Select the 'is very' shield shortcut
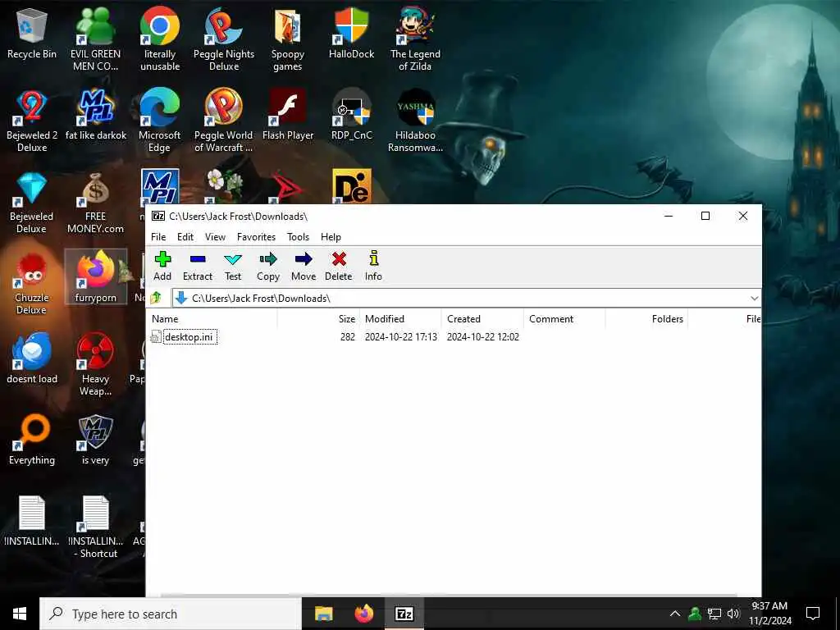 pos(95,440)
